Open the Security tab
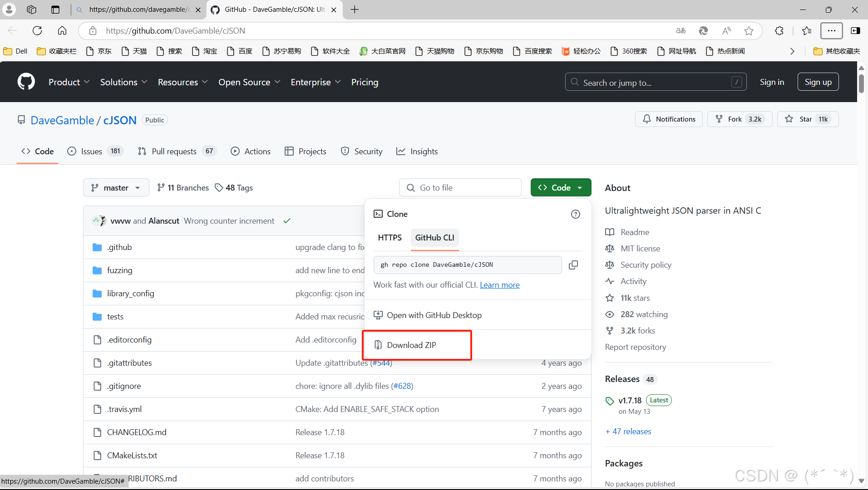Image resolution: width=868 pixels, height=490 pixels. [x=361, y=152]
